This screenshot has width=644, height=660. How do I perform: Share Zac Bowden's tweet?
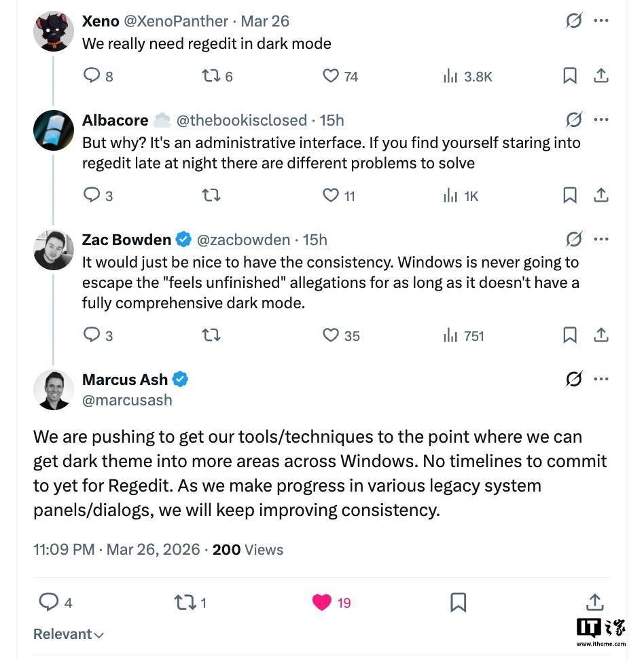(601, 335)
